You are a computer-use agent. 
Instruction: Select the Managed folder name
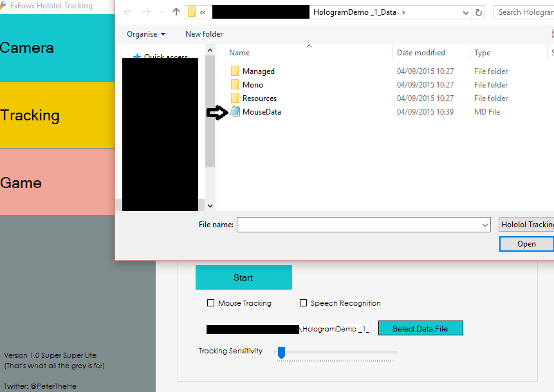click(258, 71)
